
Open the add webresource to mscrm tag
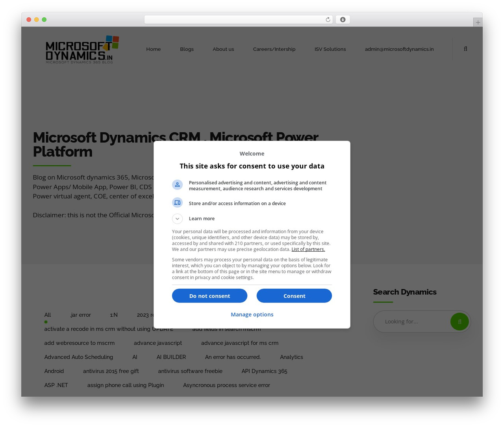80,343
